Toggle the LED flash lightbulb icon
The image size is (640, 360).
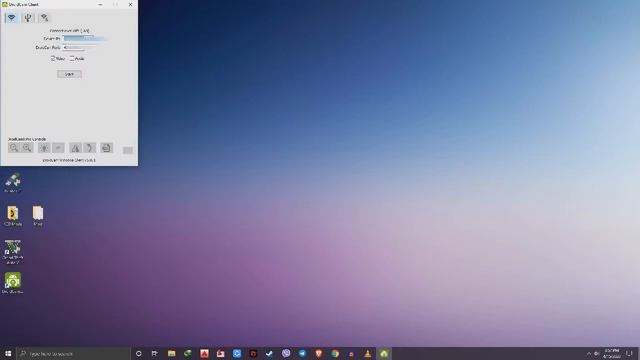click(44, 148)
